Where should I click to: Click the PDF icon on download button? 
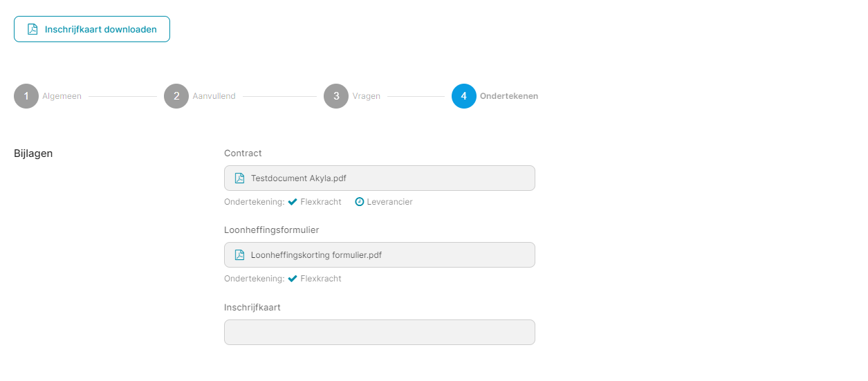[x=33, y=29]
